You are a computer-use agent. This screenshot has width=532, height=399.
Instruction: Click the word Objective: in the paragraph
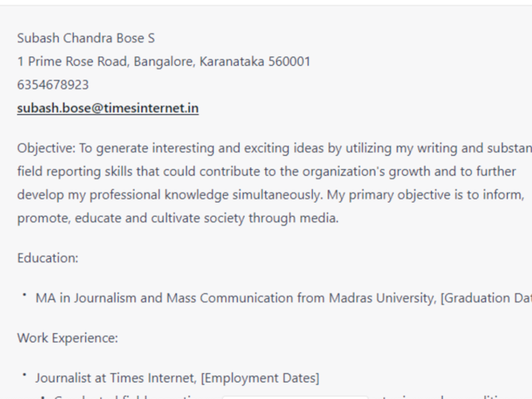coord(46,149)
